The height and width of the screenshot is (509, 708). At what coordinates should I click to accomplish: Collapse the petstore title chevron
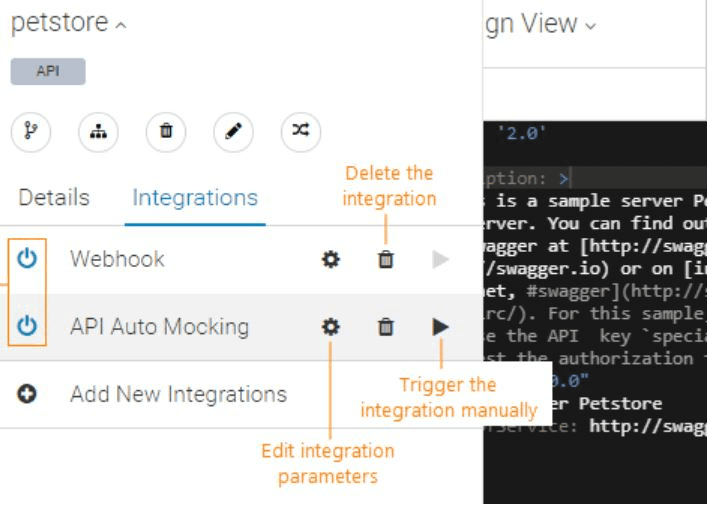(121, 26)
